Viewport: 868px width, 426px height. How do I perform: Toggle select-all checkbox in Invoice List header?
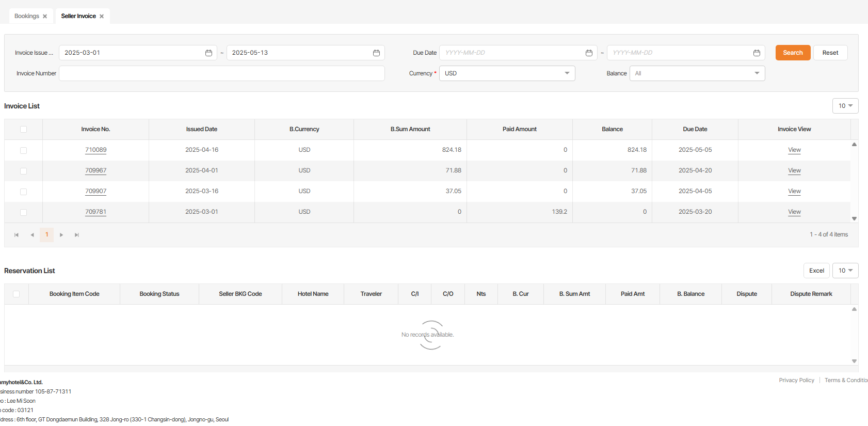pyautogui.click(x=23, y=130)
